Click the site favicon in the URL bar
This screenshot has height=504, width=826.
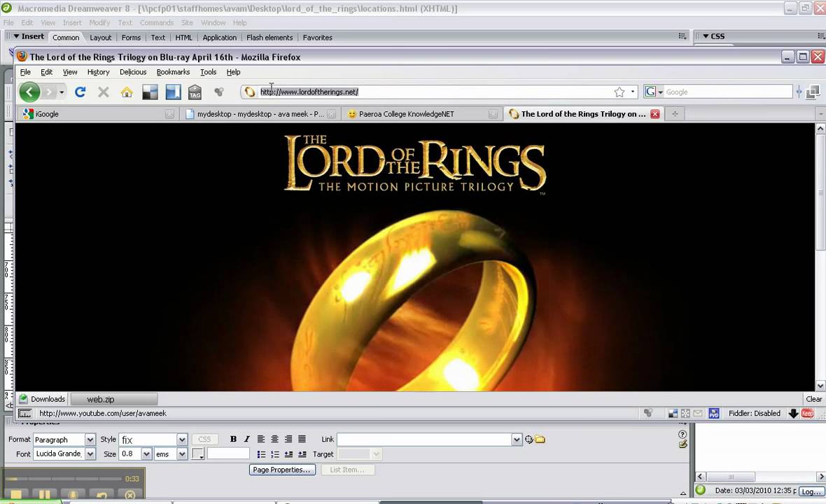250,92
